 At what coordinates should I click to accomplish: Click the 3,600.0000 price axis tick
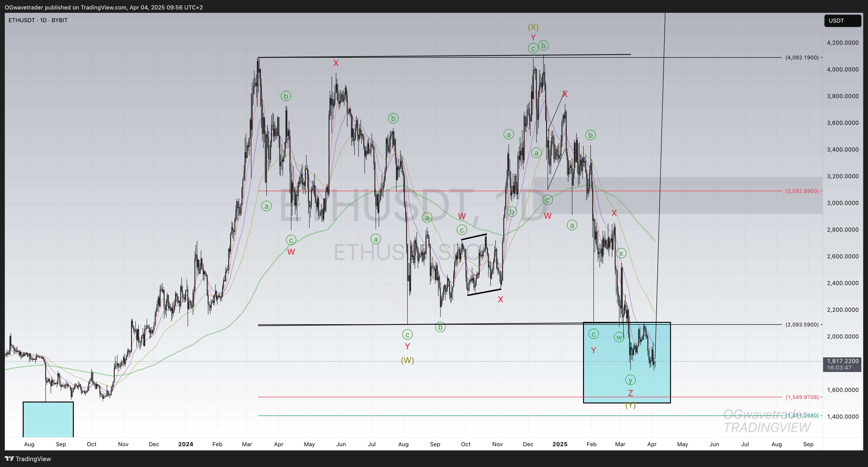[x=842, y=123]
